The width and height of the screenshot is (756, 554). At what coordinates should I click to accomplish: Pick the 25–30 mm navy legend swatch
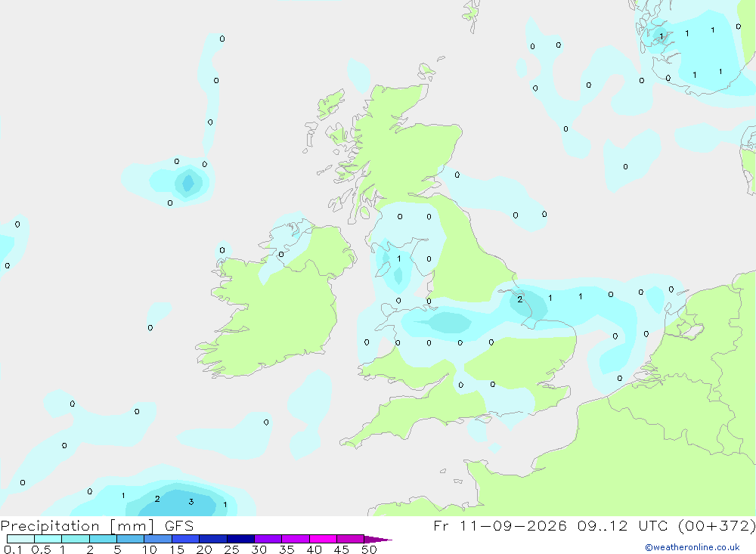[240, 539]
